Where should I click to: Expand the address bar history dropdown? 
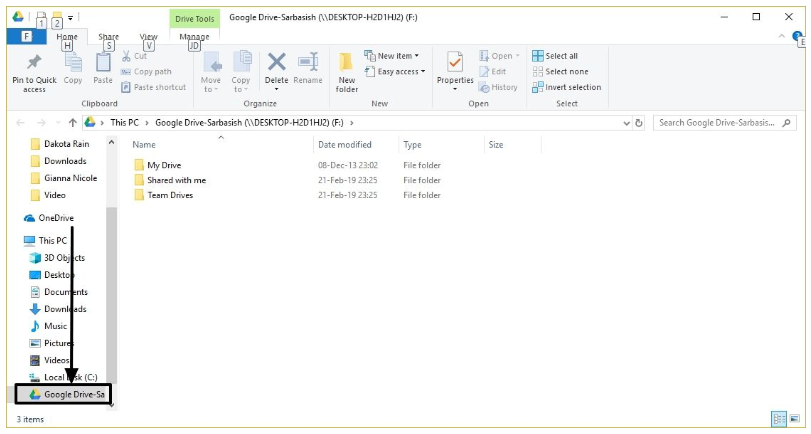pyautogui.click(x=626, y=123)
